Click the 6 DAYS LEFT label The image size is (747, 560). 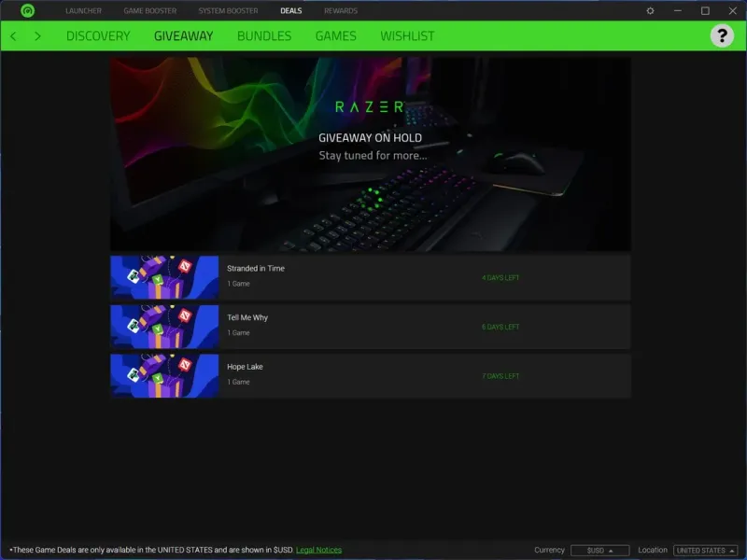(x=500, y=327)
